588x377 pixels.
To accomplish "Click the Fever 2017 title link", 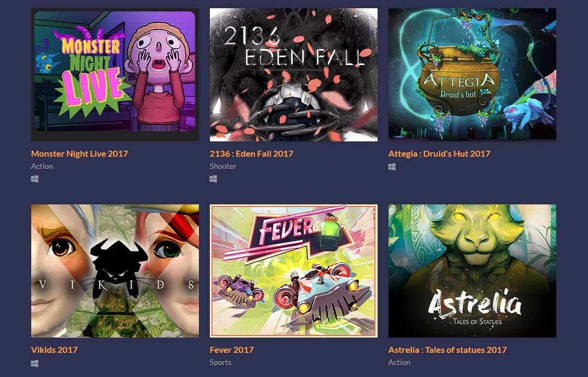I will pyautogui.click(x=231, y=350).
